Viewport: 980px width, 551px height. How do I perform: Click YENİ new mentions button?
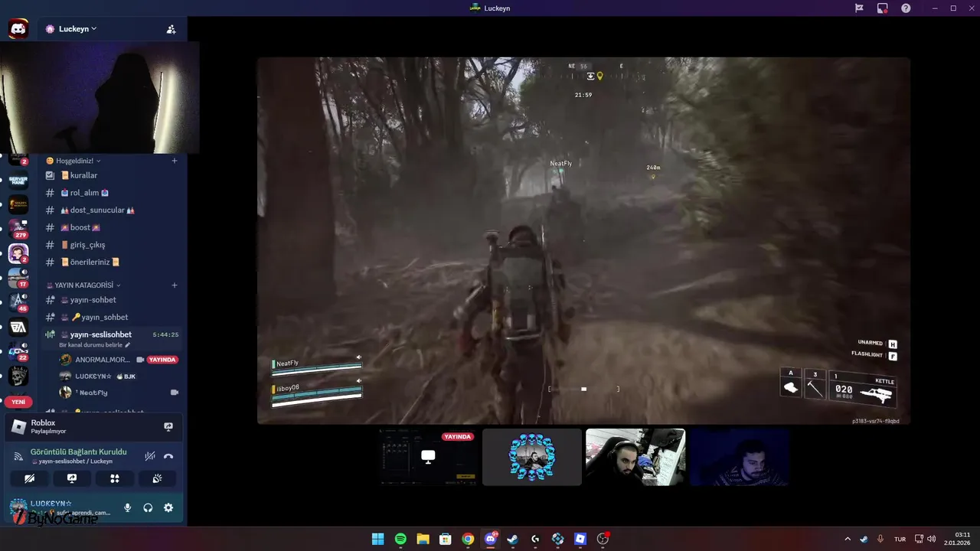[x=18, y=402]
